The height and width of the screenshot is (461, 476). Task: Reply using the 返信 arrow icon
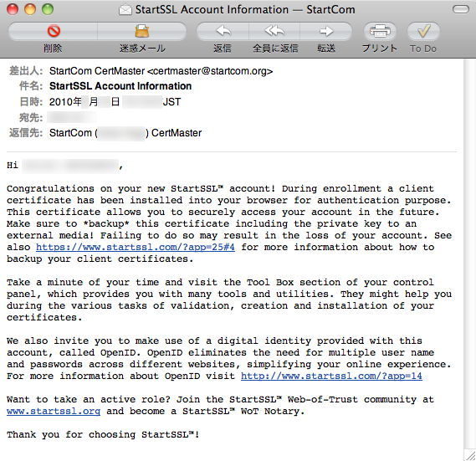[x=223, y=31]
